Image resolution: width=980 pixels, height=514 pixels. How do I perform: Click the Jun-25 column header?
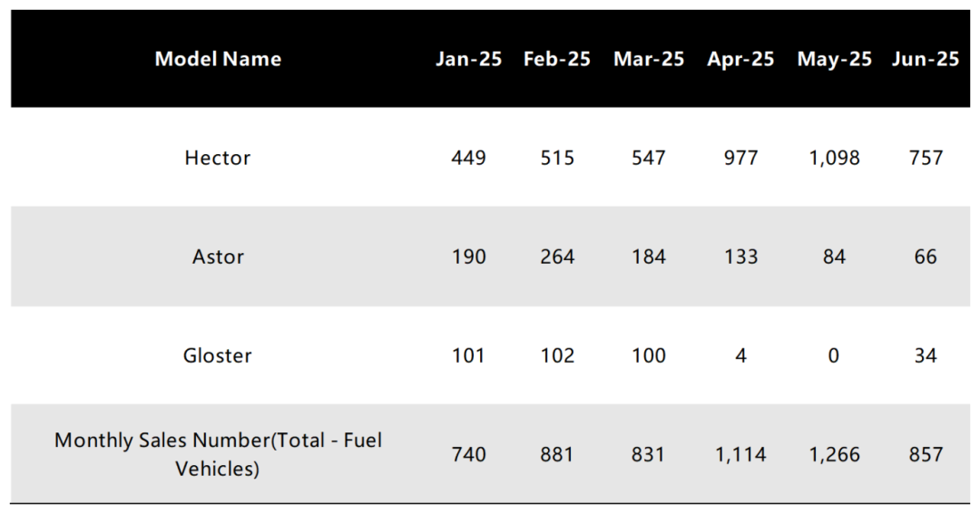pyautogui.click(x=926, y=59)
